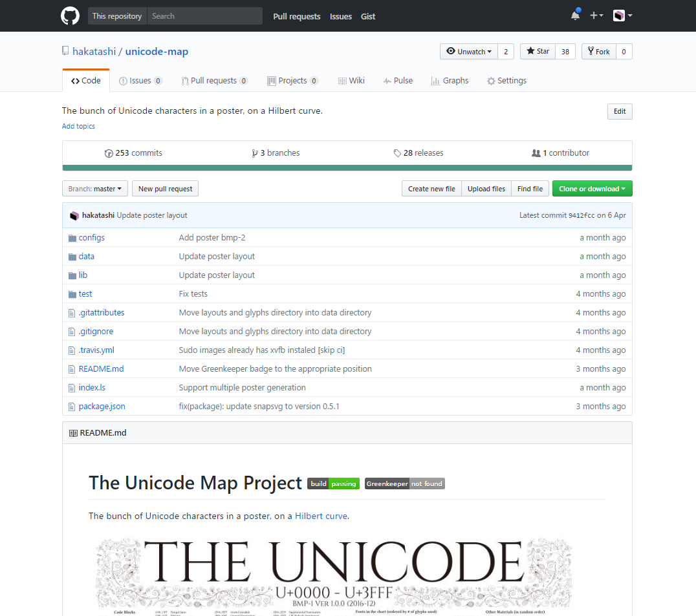View the 3 branches

(276, 153)
